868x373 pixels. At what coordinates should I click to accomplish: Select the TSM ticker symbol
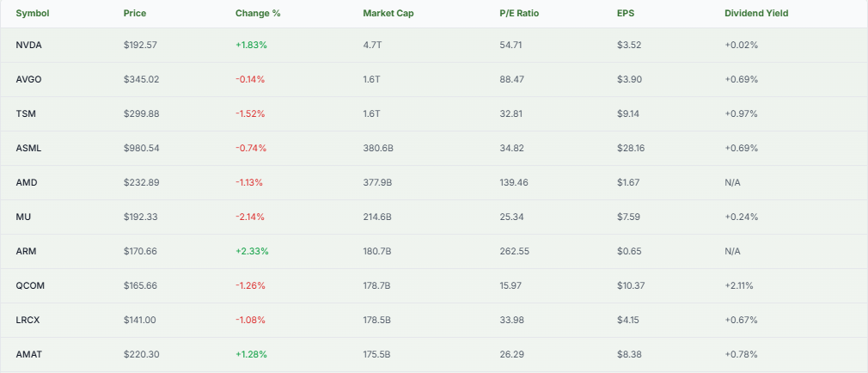26,113
